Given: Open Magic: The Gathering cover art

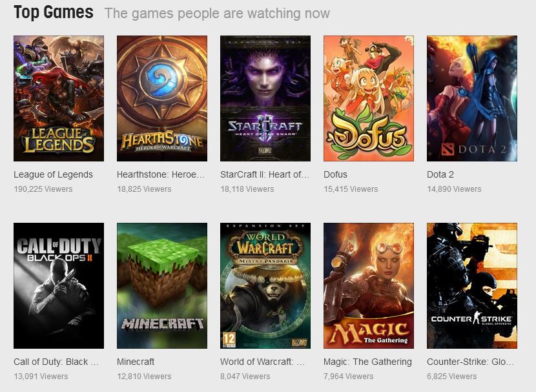Looking at the screenshot, I should (x=369, y=285).
